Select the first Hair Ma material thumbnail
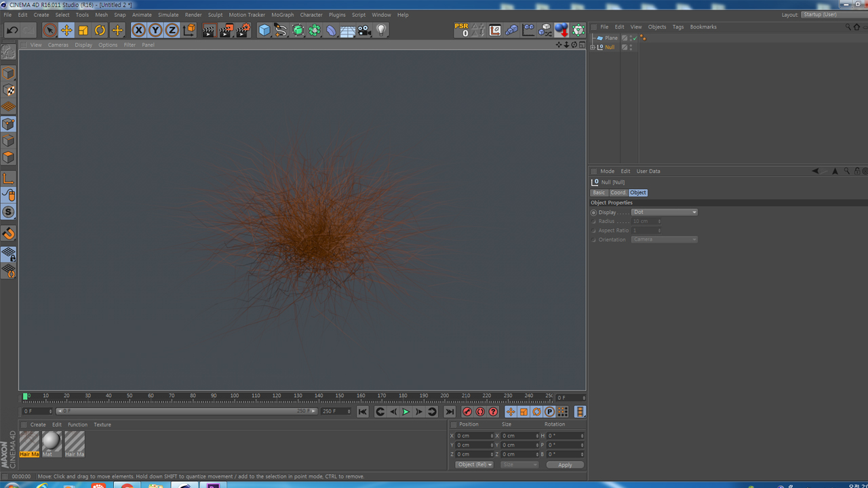 (29, 444)
